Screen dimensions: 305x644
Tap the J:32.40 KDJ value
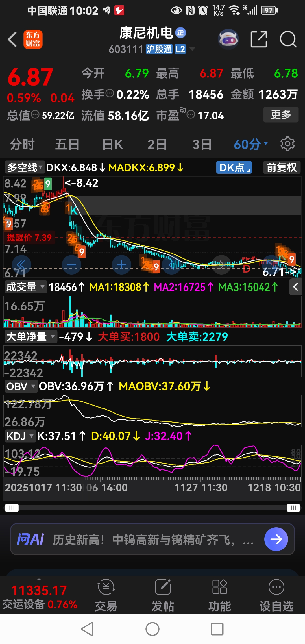pyautogui.click(x=169, y=436)
